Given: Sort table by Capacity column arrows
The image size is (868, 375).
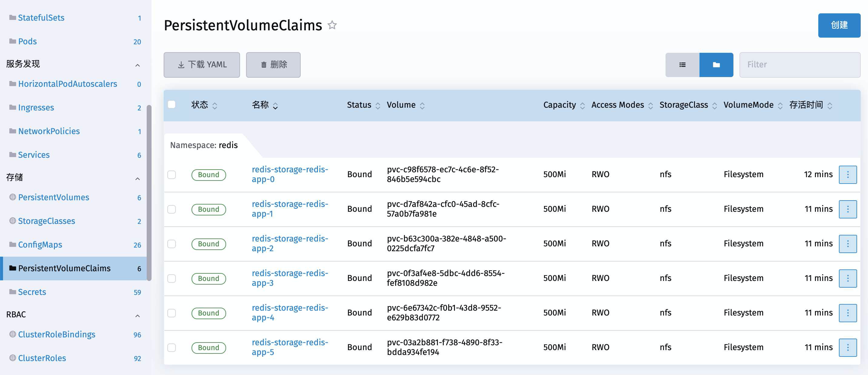Looking at the screenshot, I should tap(582, 106).
